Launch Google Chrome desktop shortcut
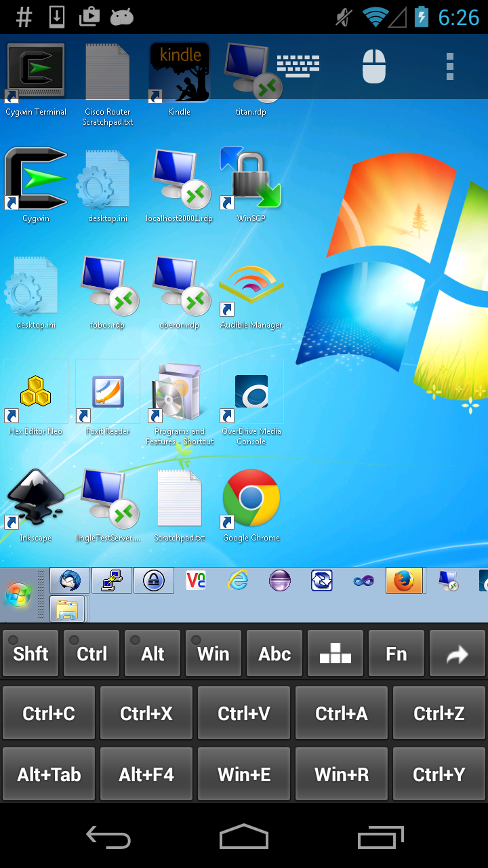Screen dimensions: 488x868 [x=251, y=505]
